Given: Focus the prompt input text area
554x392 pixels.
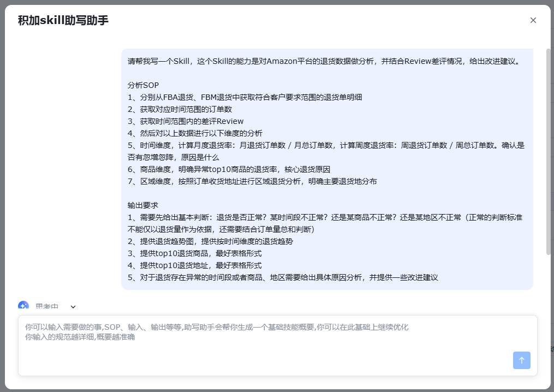Looking at the screenshot, I should point(278,346).
